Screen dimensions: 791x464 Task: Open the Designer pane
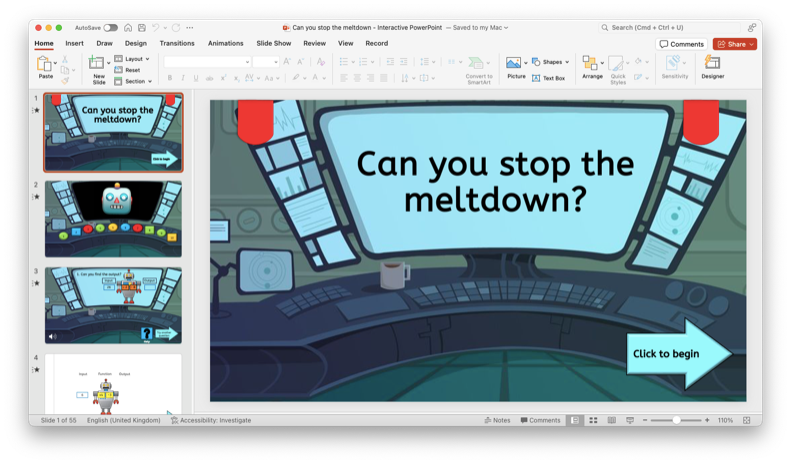coord(712,68)
